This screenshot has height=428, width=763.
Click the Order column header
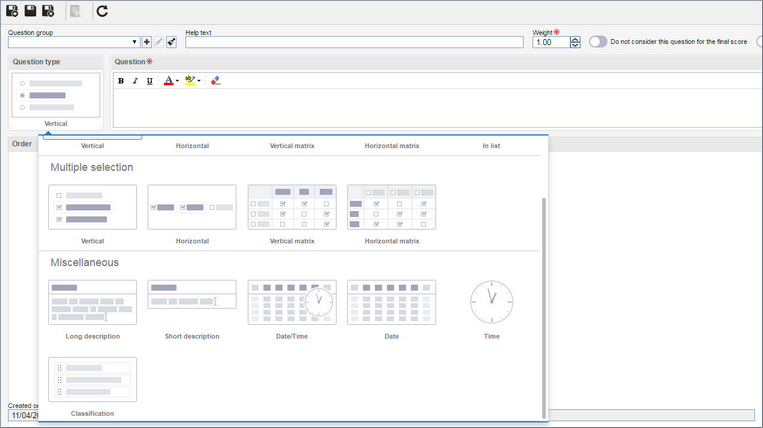pos(22,144)
